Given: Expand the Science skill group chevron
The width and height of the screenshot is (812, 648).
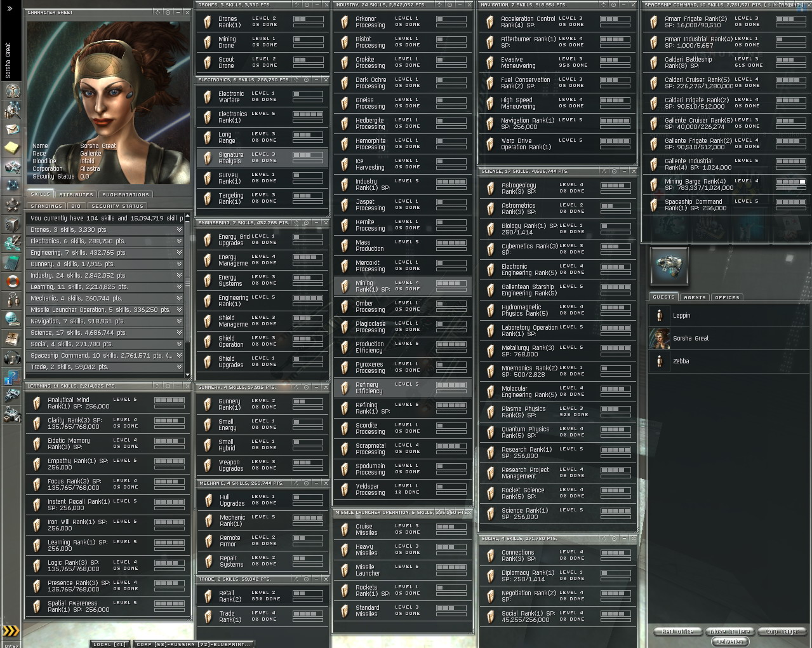Looking at the screenshot, I should [x=179, y=333].
